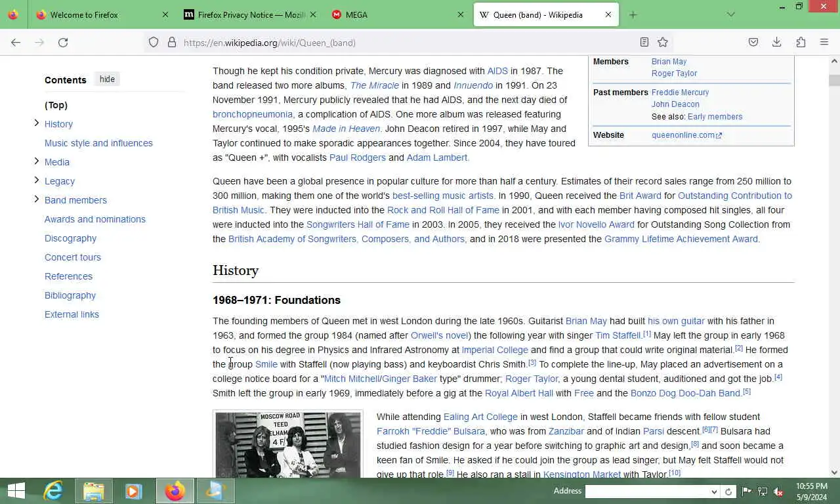Open a new tab with the plus button

tap(633, 14)
